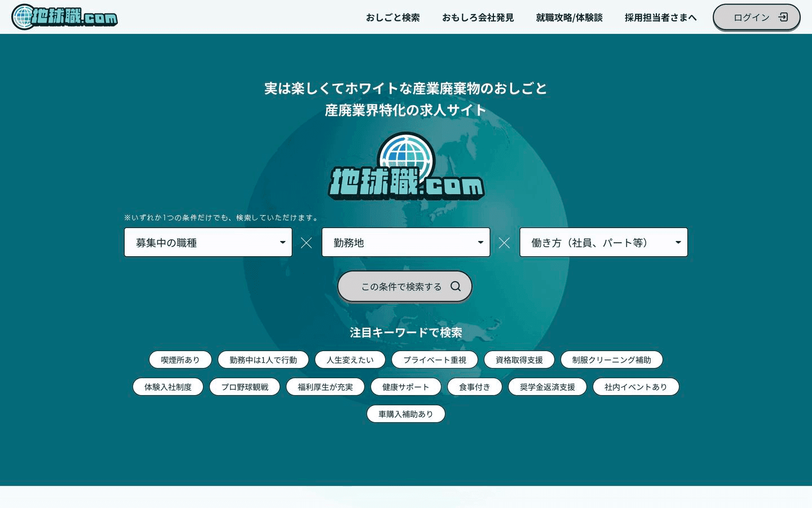Select the 資格取得支援 keyword tag
Image resolution: width=812 pixels, height=508 pixels.
pos(519,360)
